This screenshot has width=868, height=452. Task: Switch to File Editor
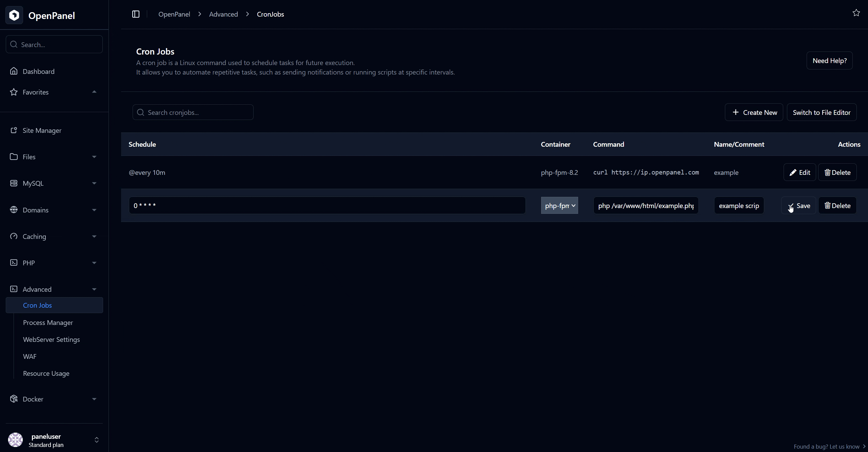click(x=822, y=112)
